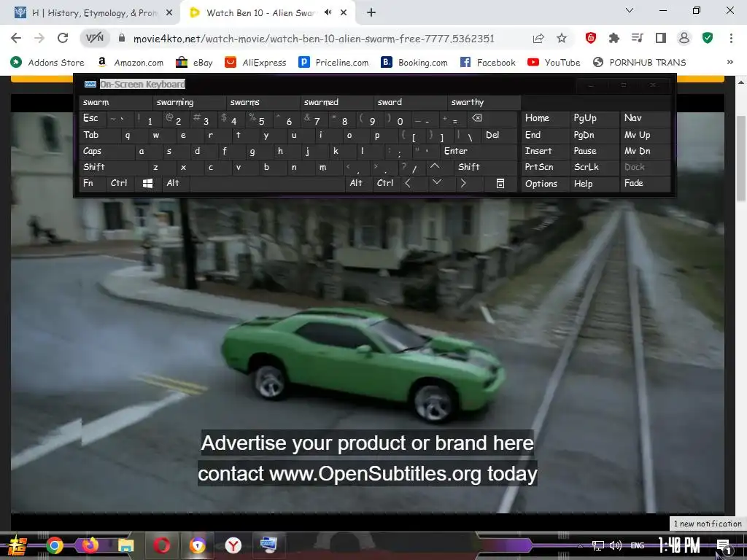Viewport: 747px width, 560px height.
Task: Open the Addons Store bookmark
Action: tap(47, 63)
